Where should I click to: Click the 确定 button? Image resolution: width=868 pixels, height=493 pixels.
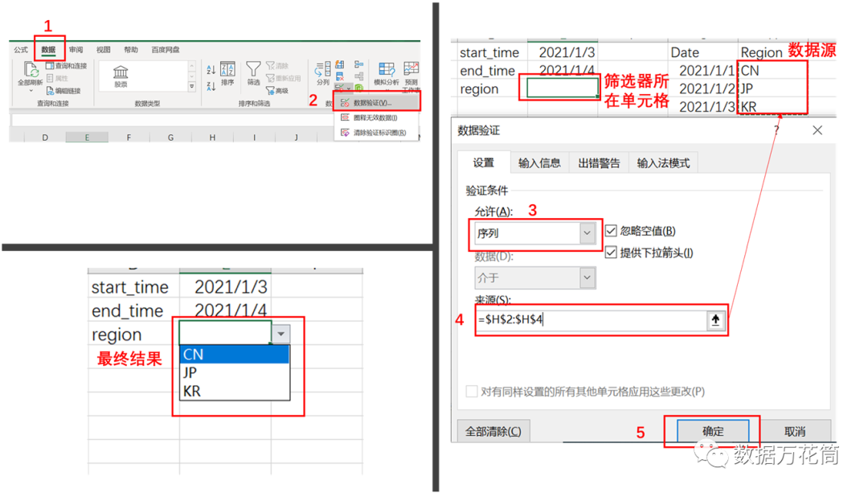tap(713, 431)
